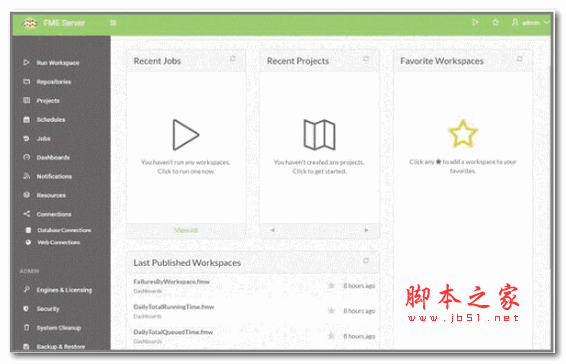
Task: Click 'You haven't run any workspaces' text
Action: tap(186, 162)
